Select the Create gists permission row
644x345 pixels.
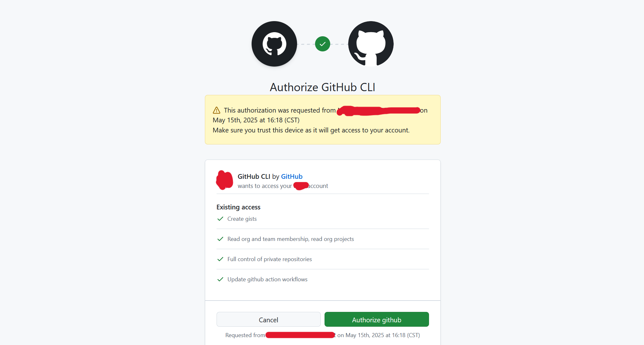click(323, 219)
